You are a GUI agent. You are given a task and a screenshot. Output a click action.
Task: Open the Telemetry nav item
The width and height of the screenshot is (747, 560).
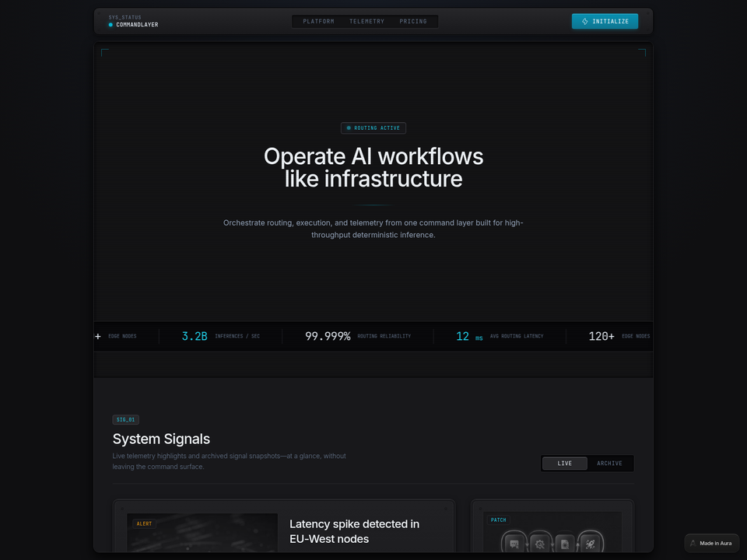[366, 22]
